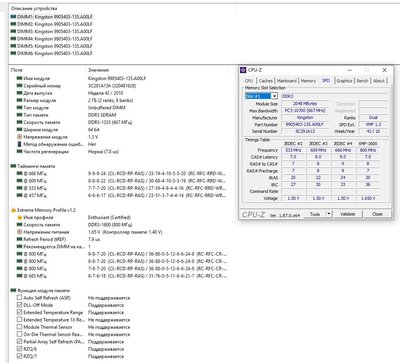400x363 pixels.
Task: Click the XMP-1600 800 MHz frequency cell
Action: tap(368, 150)
